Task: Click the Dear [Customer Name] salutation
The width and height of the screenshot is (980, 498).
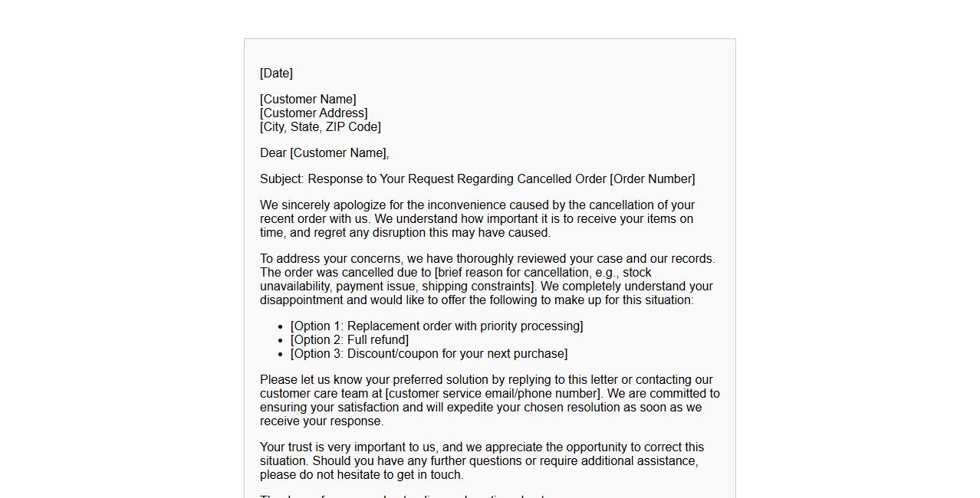Action: (x=324, y=153)
